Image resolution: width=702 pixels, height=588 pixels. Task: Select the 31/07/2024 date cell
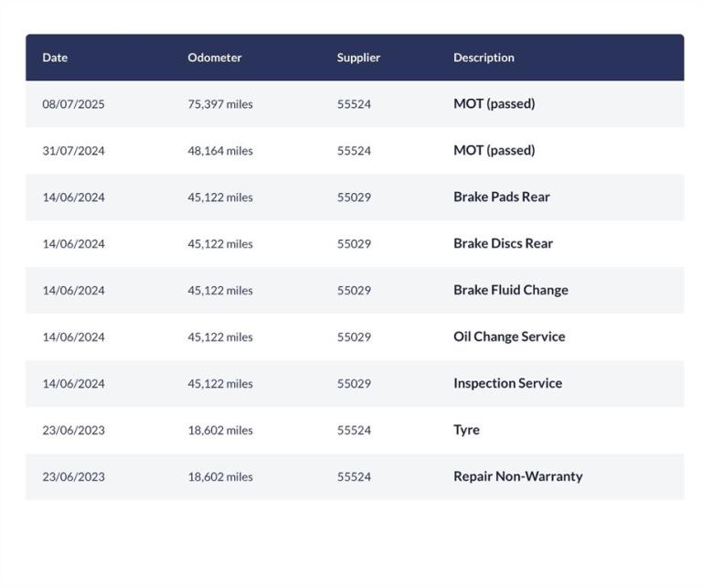tap(73, 151)
